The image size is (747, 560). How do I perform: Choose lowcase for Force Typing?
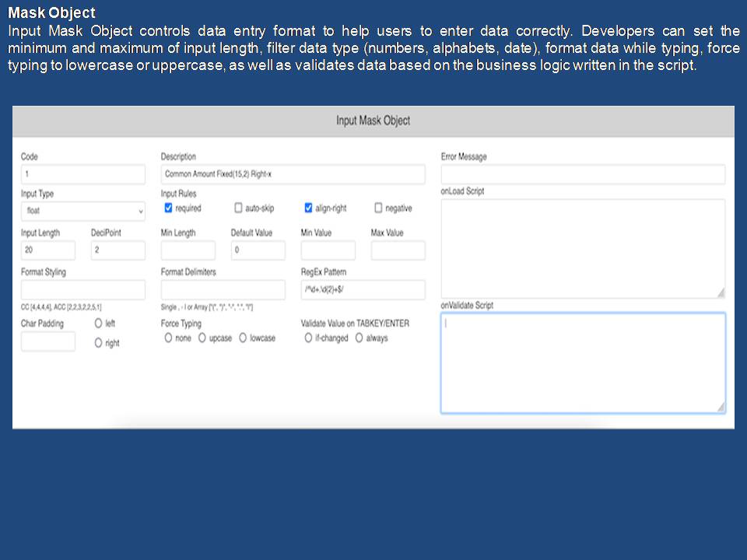[x=243, y=338]
